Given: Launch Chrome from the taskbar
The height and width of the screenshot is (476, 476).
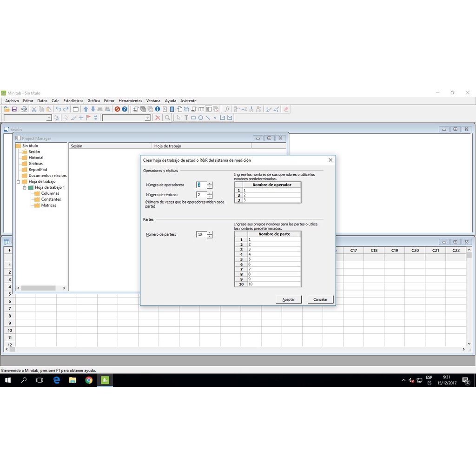Looking at the screenshot, I should pyautogui.click(x=89, y=380).
